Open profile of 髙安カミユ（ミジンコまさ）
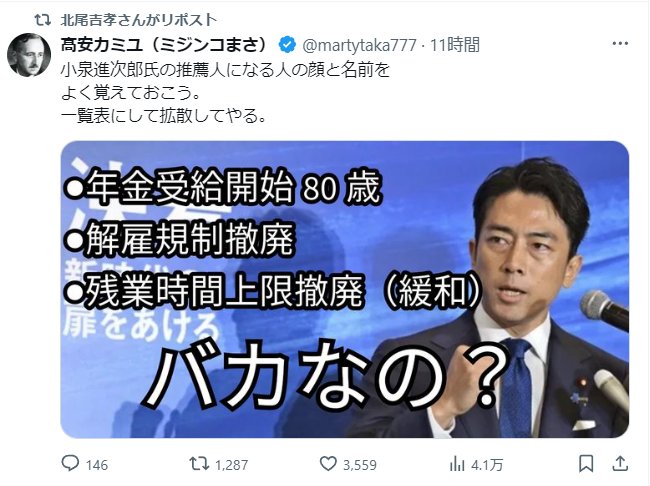Viewport: 650px width, 486px height. coord(165,45)
